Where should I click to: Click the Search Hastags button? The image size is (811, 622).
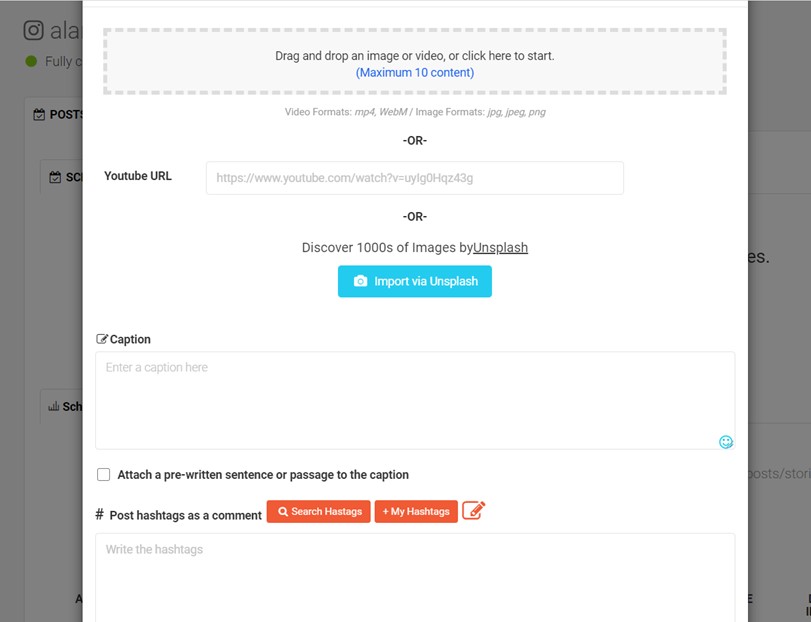click(319, 511)
